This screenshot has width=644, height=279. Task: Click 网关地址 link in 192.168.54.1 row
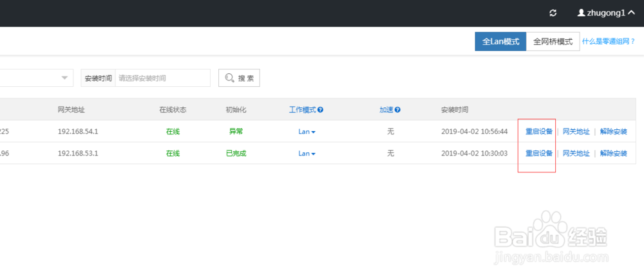click(x=576, y=132)
